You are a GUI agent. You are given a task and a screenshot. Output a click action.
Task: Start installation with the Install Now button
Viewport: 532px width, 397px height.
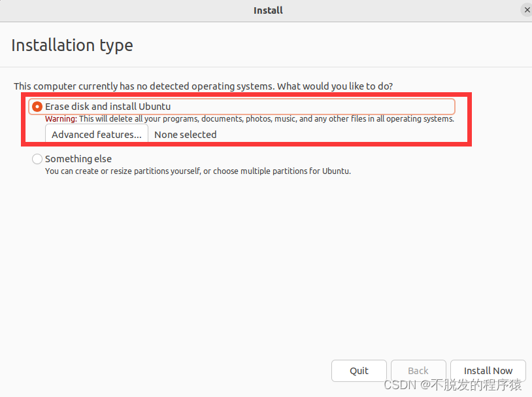[x=488, y=370]
